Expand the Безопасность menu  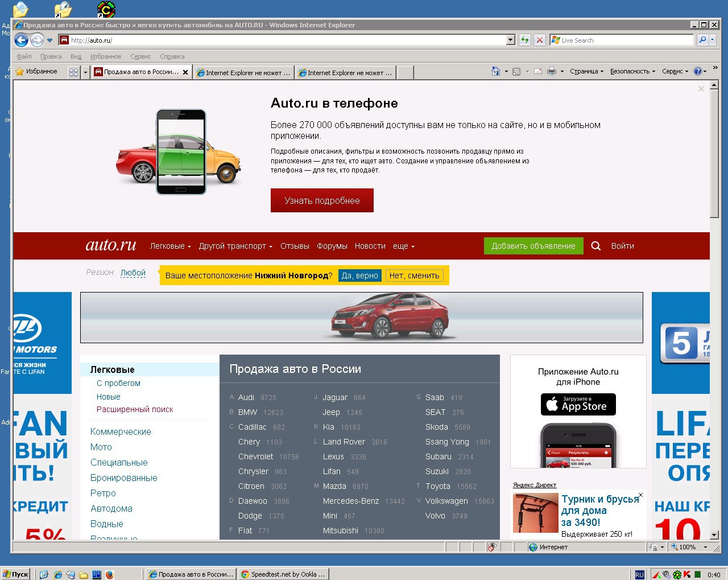[632, 71]
